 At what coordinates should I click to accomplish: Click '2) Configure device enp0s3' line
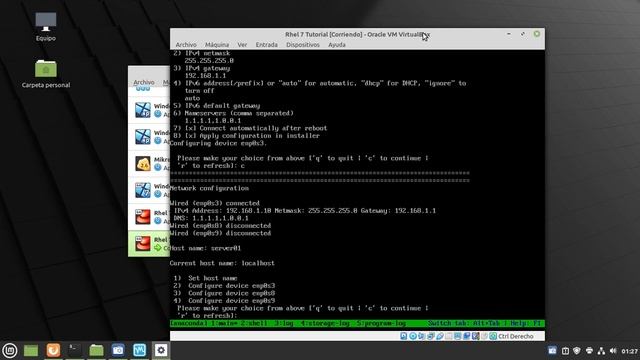coord(224,286)
